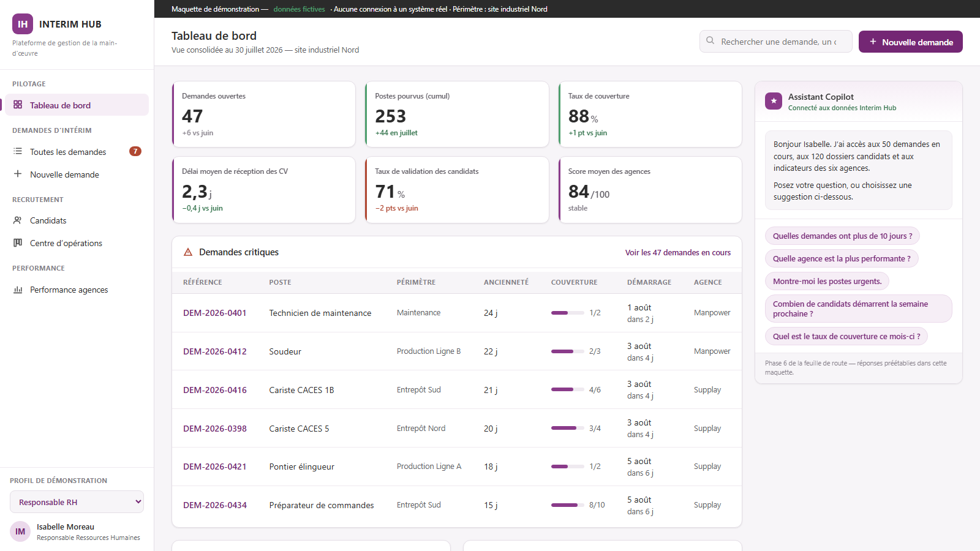Click the Candidats people icon
This screenshot has height=551, width=980.
18,220
